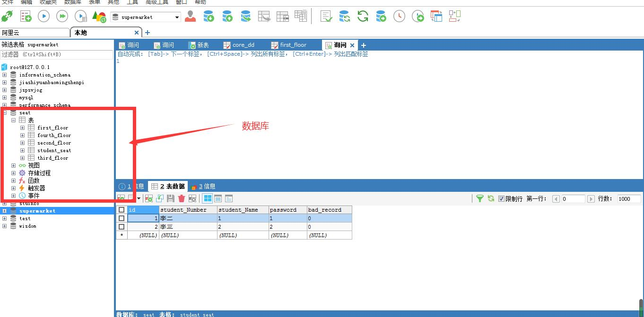The height and width of the screenshot is (317, 644).
Task: Click the 第一行 value field
Action: (573, 199)
